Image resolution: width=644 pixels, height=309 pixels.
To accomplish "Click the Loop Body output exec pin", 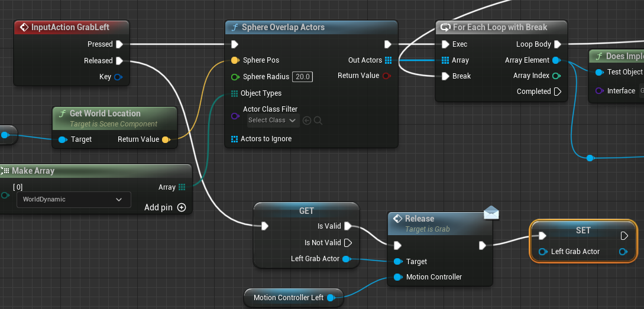I will tap(557, 44).
